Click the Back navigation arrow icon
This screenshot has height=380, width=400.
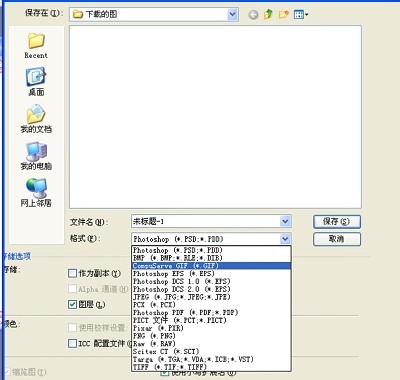[253, 15]
